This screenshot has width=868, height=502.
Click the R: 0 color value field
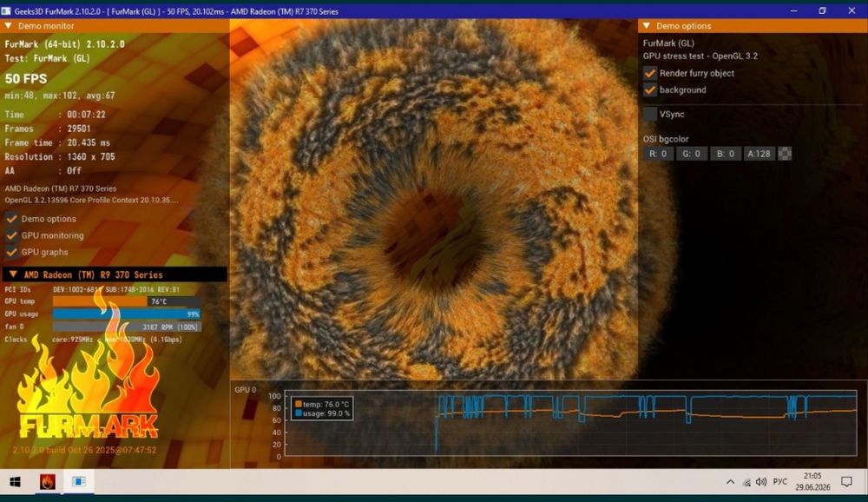[x=658, y=154]
